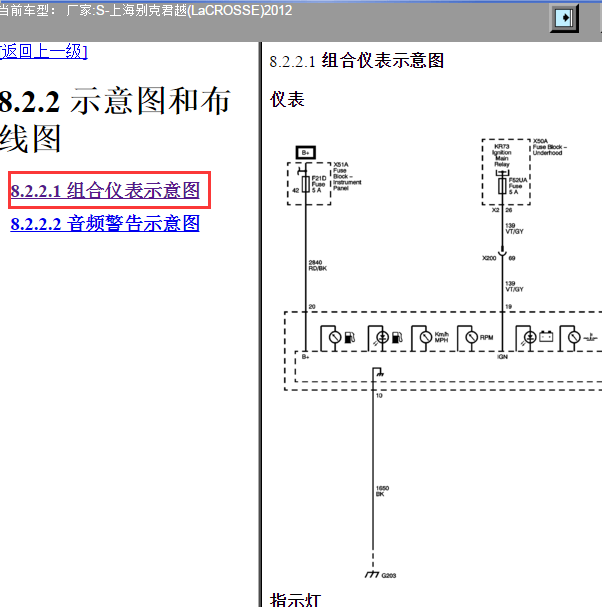Click the F52UA fuse symbol in diagram
This screenshot has width=602, height=607.
[502, 186]
